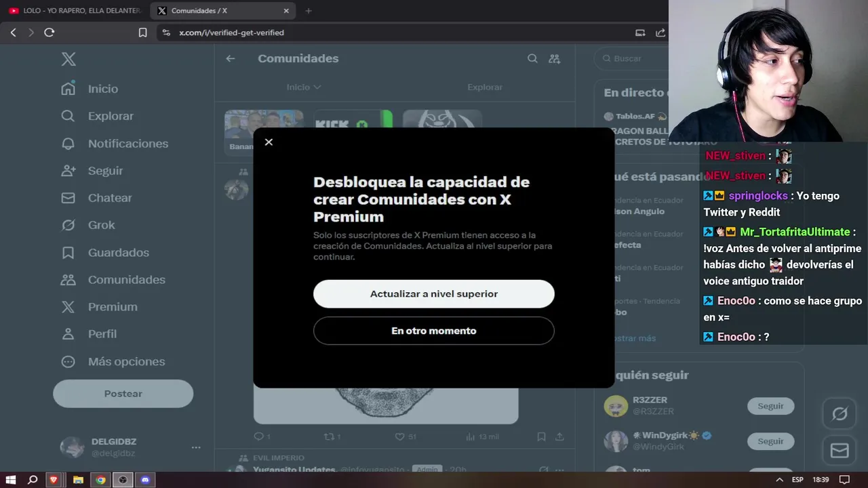
Task: Search communities with magnifier icon
Action: click(x=532, y=59)
